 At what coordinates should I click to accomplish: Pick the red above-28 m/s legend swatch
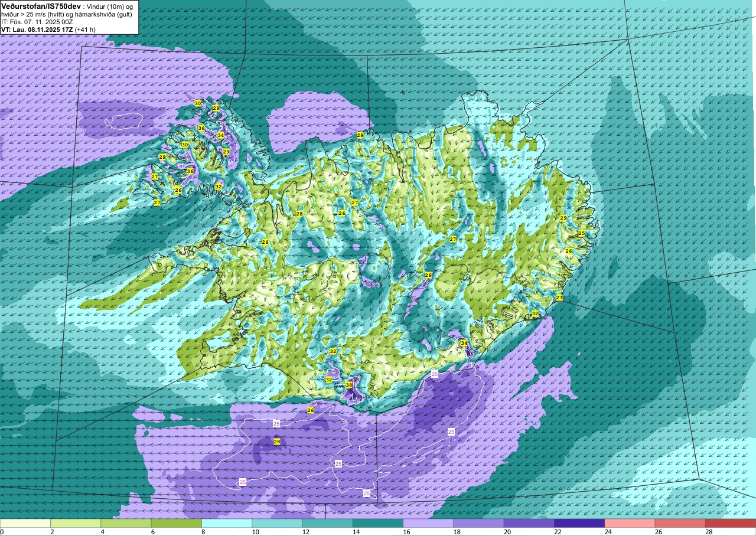click(730, 523)
